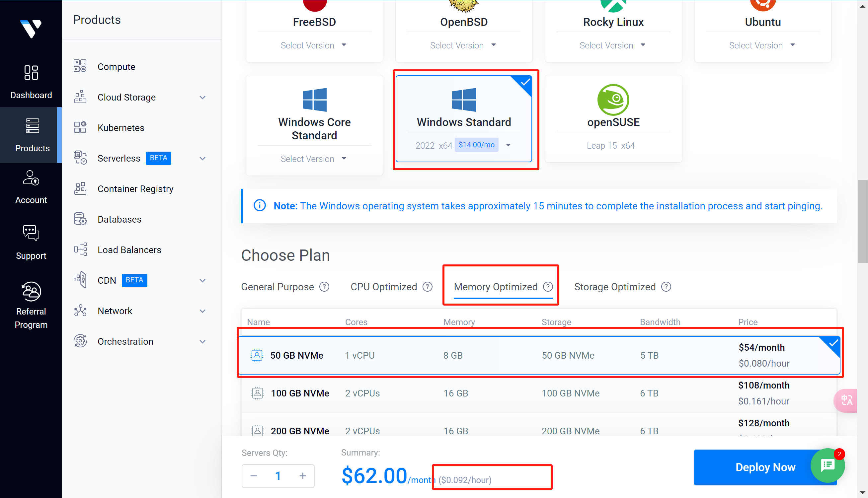Switch to Memory Optimized plan tab
Viewport: 868px width, 498px height.
(x=496, y=287)
